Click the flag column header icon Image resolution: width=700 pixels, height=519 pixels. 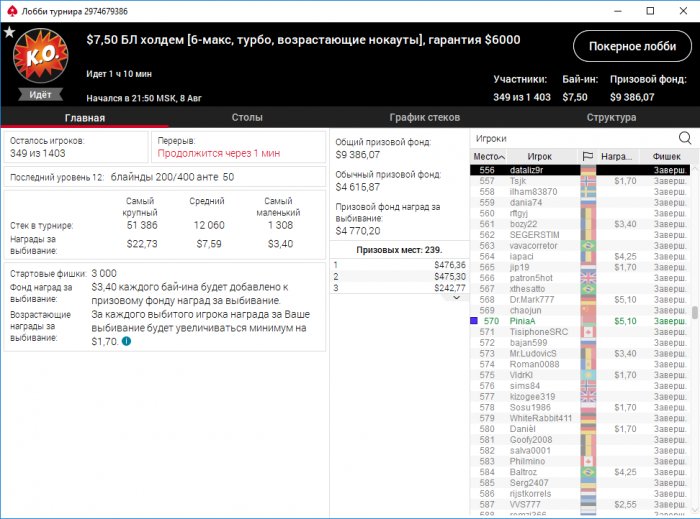(x=588, y=156)
